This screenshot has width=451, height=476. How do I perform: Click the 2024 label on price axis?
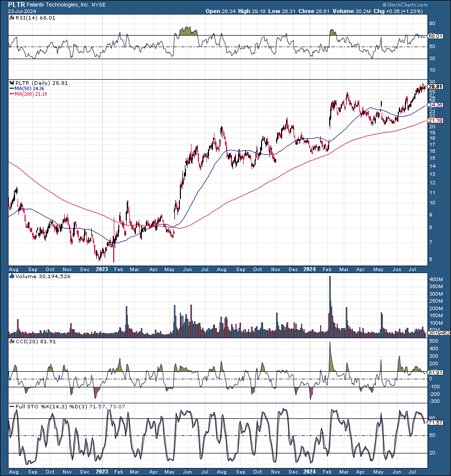coord(310,269)
